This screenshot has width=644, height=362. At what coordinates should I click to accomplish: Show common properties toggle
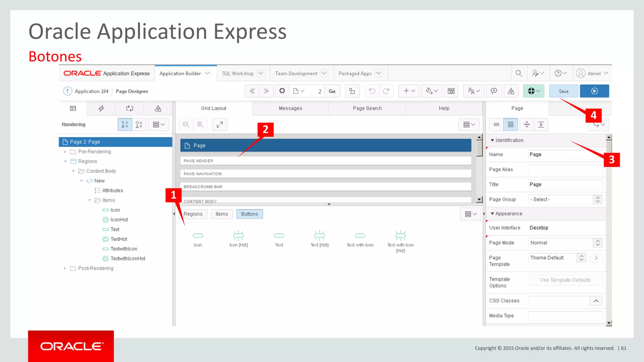[x=497, y=124]
